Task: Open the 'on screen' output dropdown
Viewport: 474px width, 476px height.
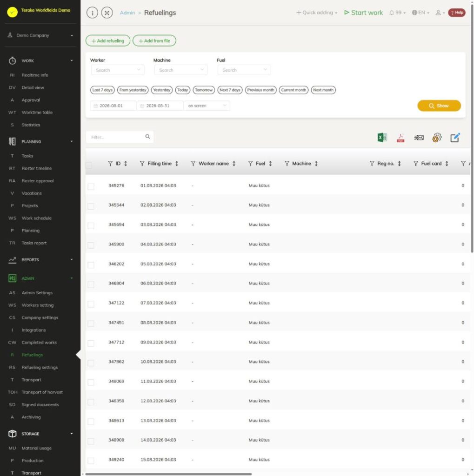Action: tap(207, 106)
